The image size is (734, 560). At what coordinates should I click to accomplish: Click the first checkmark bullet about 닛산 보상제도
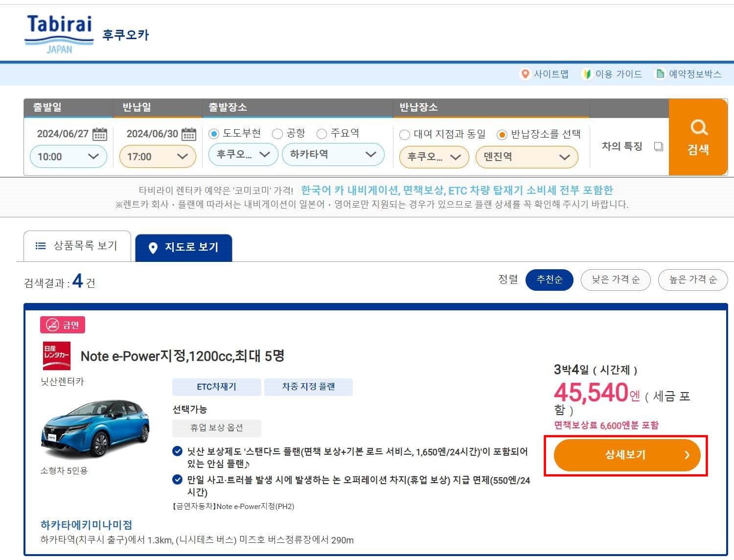178,451
